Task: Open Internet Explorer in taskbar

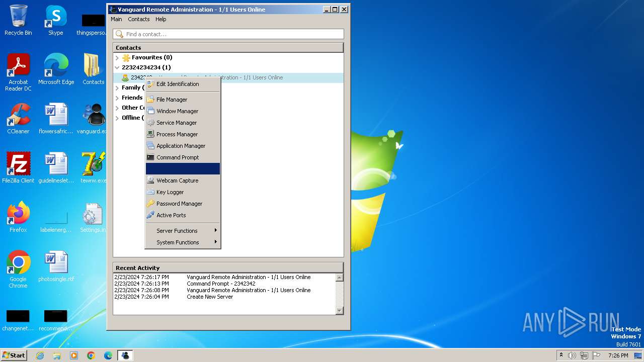Action: point(40,355)
